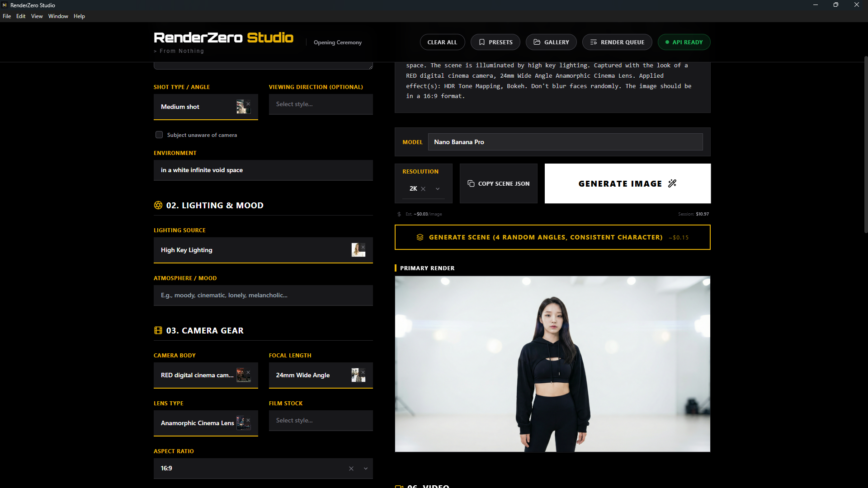Remove the 24mm Wide Angle focal length
This screenshot has height=488, width=868.
coord(363,372)
